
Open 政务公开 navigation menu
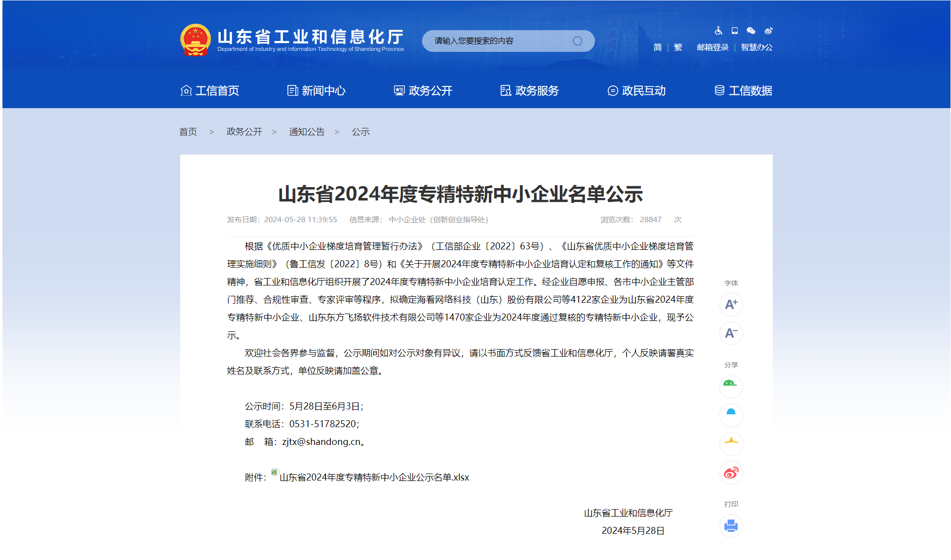tap(423, 91)
